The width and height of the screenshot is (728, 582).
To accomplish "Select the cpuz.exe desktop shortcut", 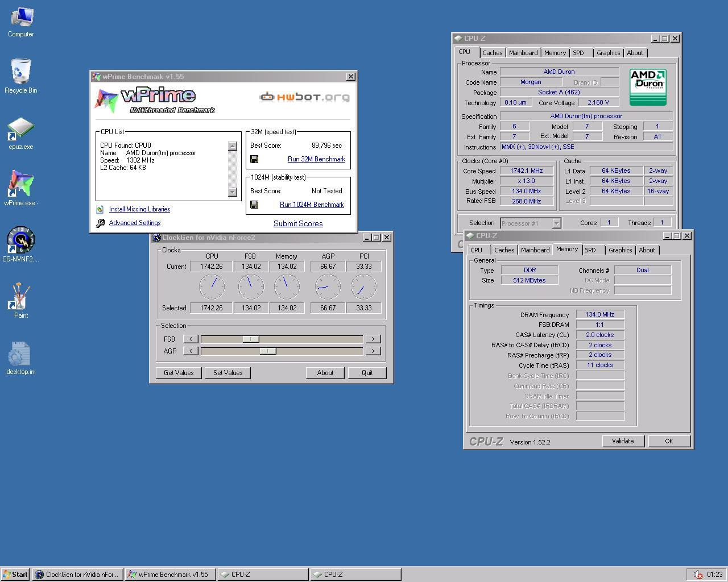I will [x=21, y=134].
